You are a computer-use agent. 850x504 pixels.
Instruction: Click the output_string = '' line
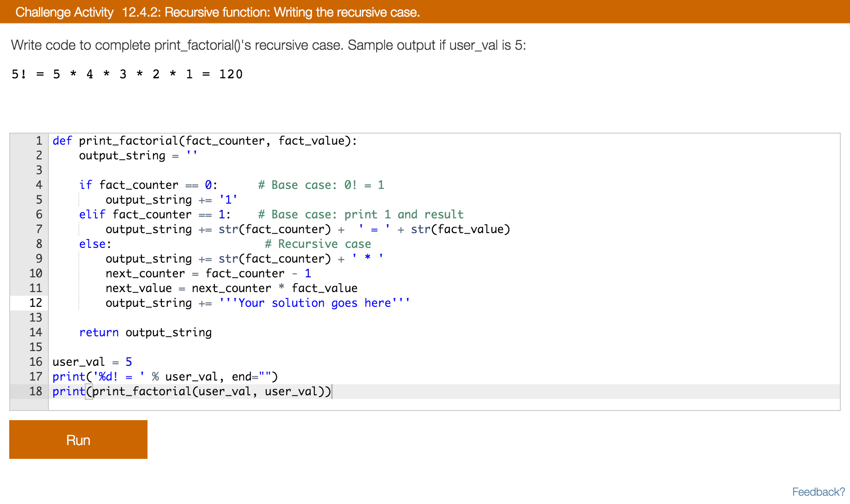[138, 155]
